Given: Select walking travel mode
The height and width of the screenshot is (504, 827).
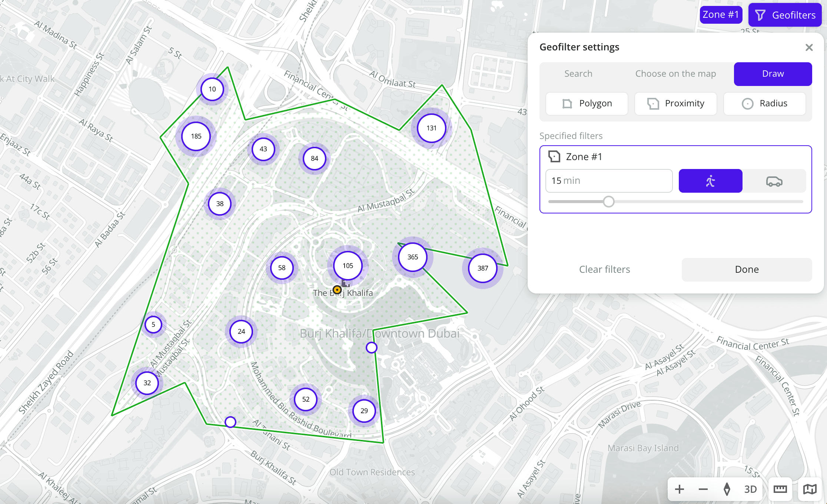Looking at the screenshot, I should pos(710,181).
